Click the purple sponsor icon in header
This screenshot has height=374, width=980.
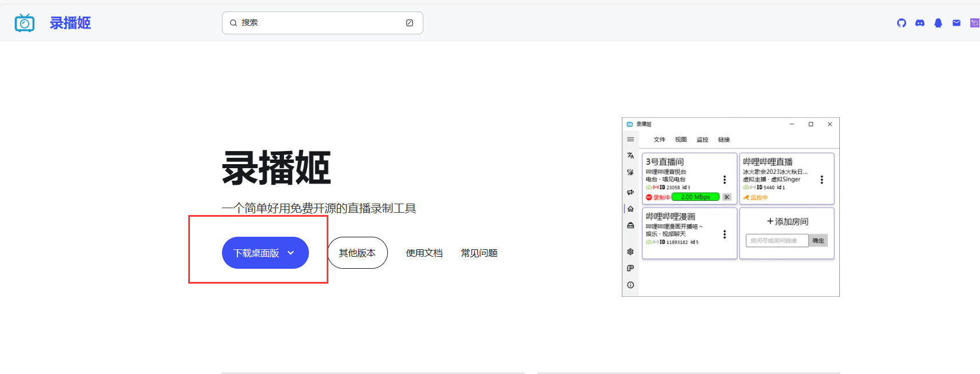(x=974, y=23)
